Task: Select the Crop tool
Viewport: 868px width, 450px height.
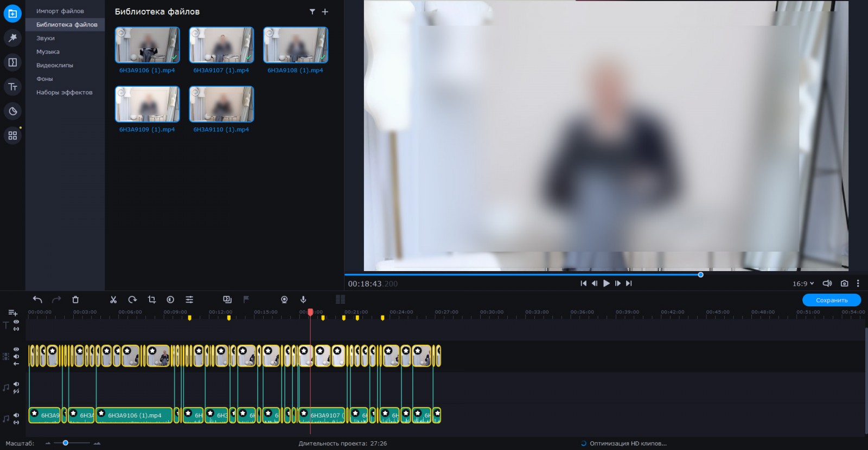Action: coord(151,299)
